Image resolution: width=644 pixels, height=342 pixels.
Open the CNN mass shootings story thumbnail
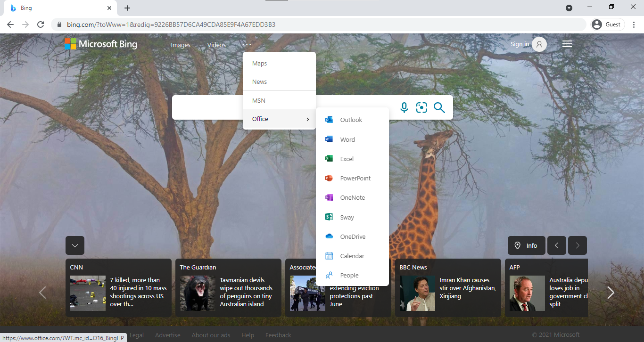click(88, 293)
